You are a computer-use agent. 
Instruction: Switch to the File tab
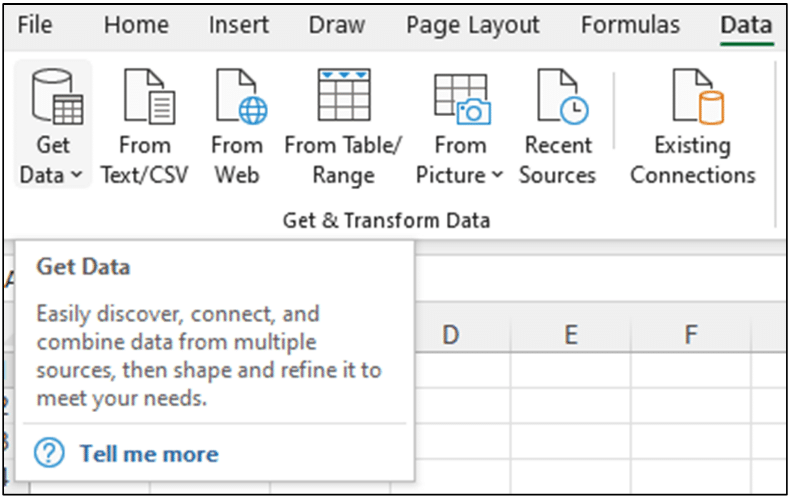click(35, 25)
